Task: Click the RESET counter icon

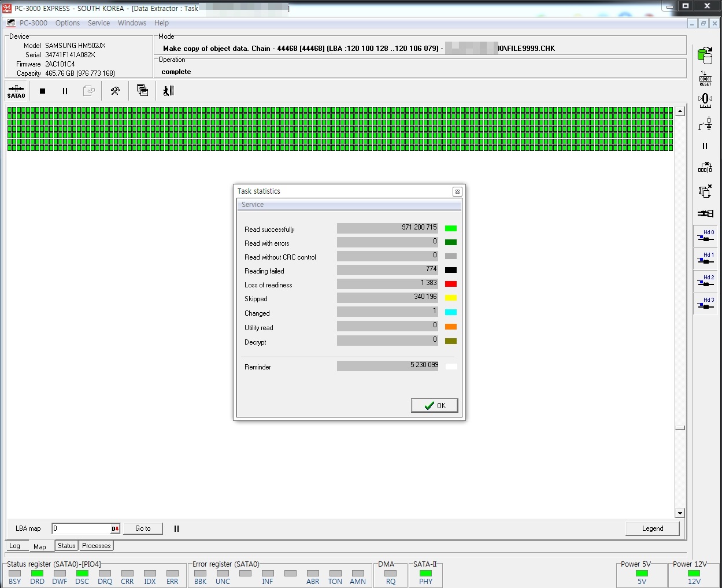Action: (x=705, y=79)
